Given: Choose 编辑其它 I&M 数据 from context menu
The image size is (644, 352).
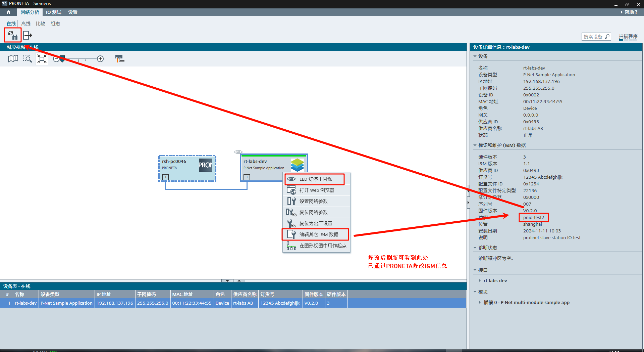Looking at the screenshot, I should coord(319,235).
